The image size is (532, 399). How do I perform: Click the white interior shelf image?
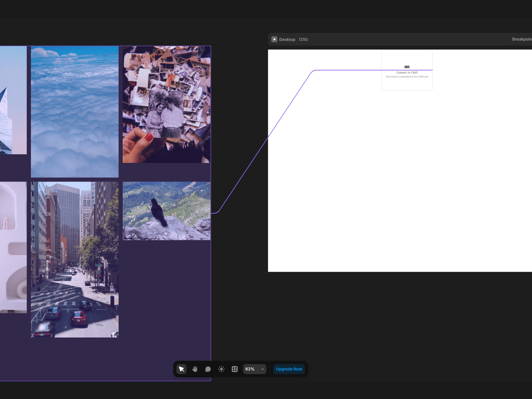(13, 247)
